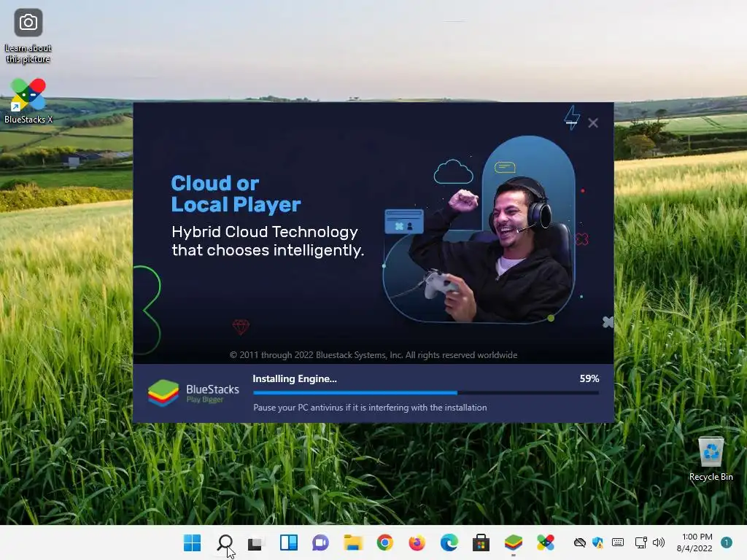Click the 59% progress percentage
The height and width of the screenshot is (560, 747).
[x=589, y=378]
